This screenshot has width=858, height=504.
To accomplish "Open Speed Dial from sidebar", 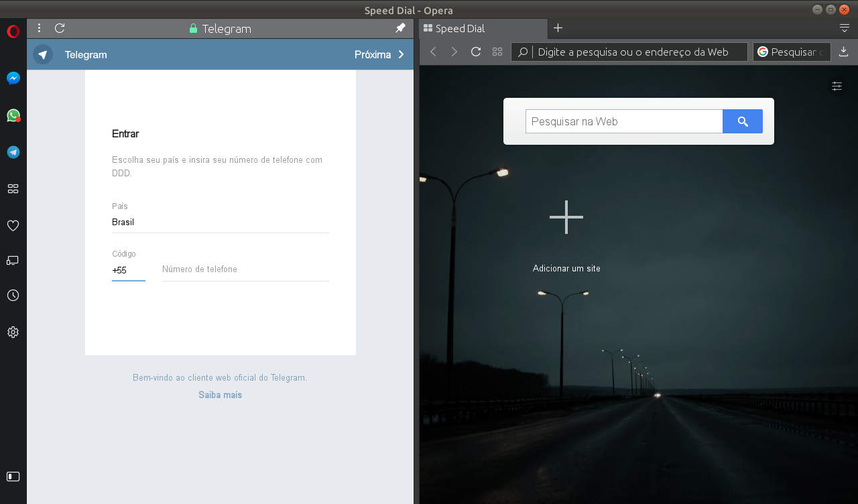I will pyautogui.click(x=13, y=189).
